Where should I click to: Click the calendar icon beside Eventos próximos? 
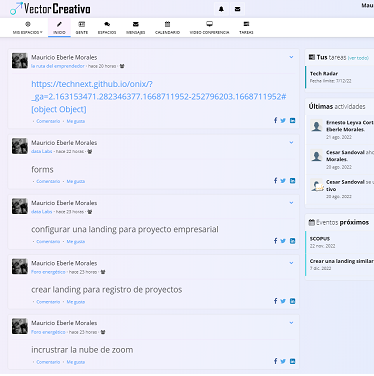tap(312, 222)
